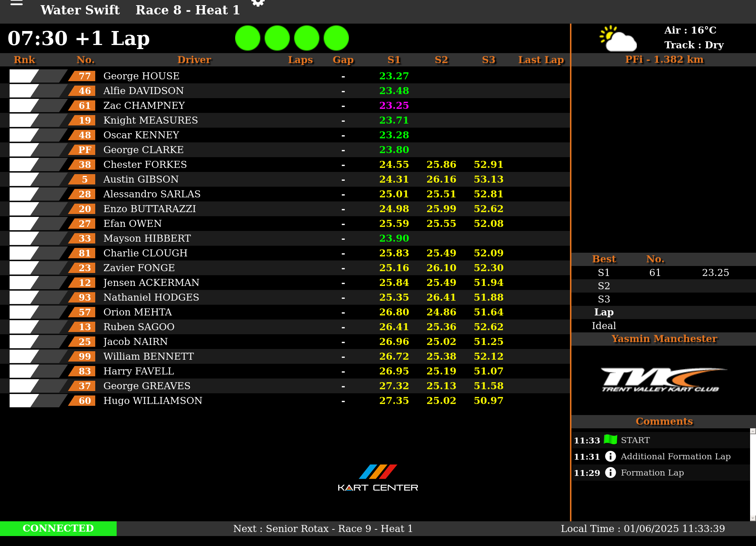Click info icon beside Additional Formation Lap
The width and height of the screenshot is (756, 546).
[611, 456]
